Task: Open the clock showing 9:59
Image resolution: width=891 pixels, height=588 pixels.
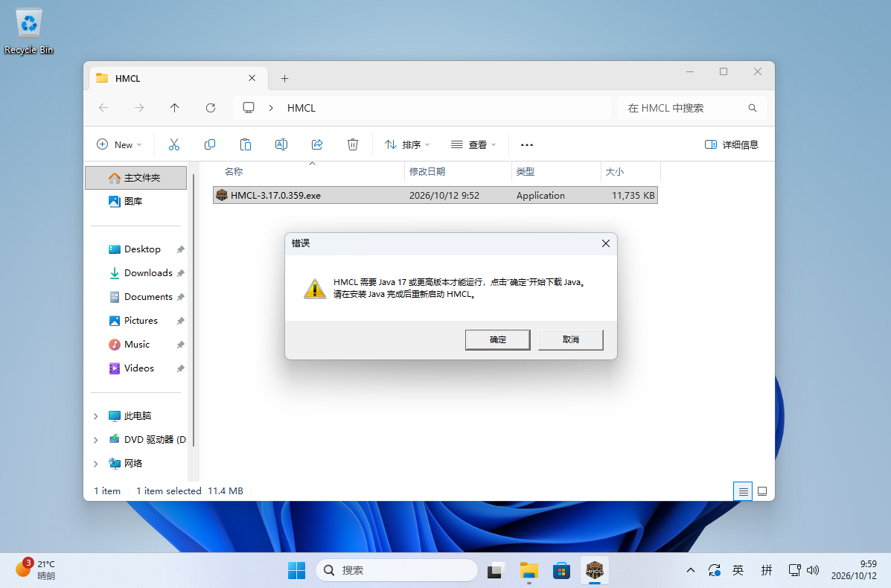Action: tap(854, 570)
